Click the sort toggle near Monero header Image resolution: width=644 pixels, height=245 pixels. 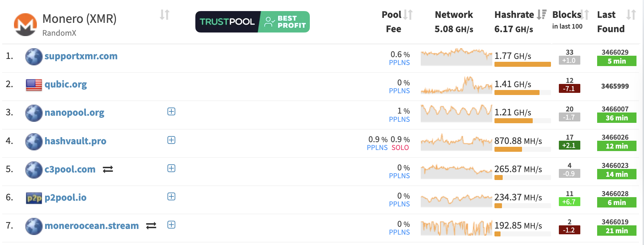pos(165,15)
